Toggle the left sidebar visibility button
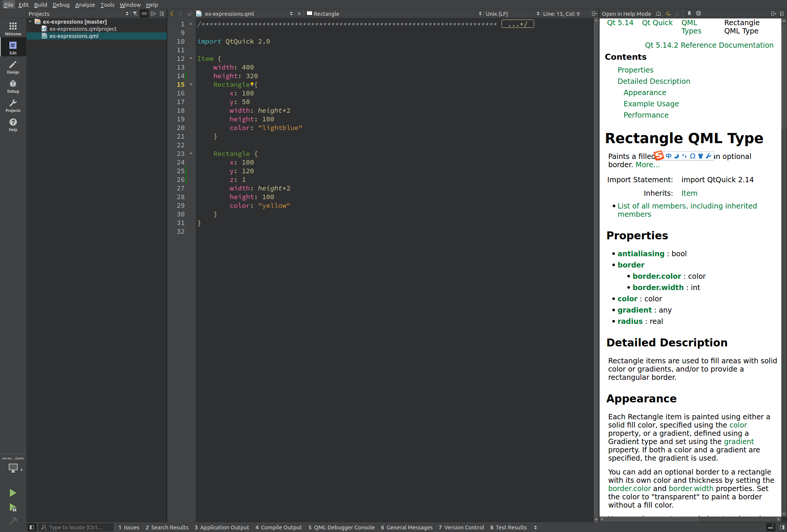The image size is (787, 532). point(32,527)
